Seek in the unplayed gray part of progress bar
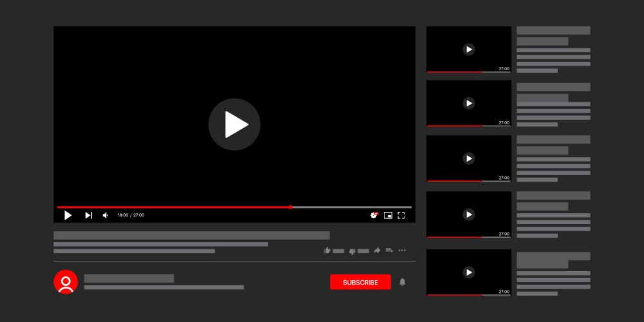The image size is (644, 322). click(x=352, y=207)
